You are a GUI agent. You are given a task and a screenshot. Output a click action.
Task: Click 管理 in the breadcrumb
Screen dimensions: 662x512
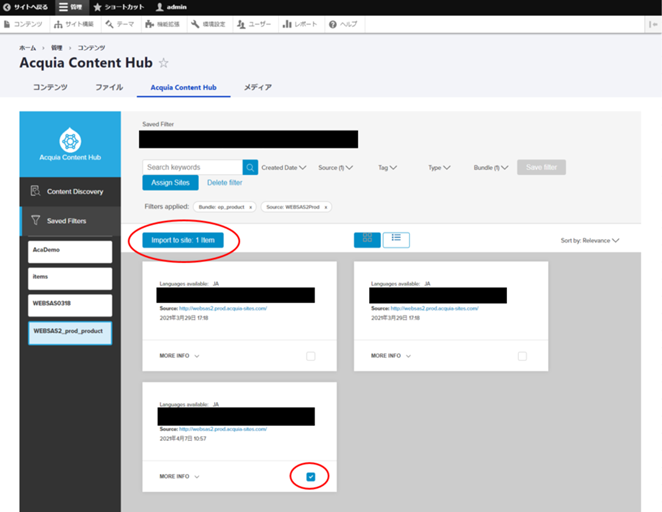pos(57,48)
